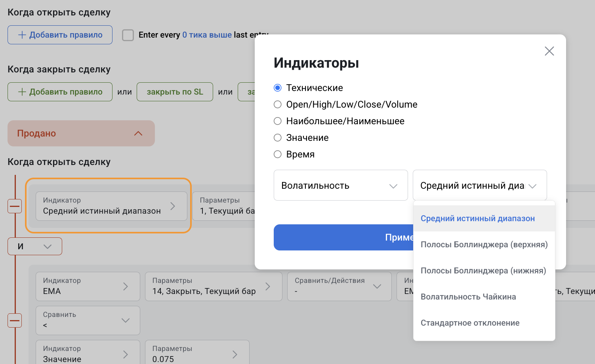The height and width of the screenshot is (364, 595).
Task: Select Стандартное отклонение option
Action: point(484,323)
